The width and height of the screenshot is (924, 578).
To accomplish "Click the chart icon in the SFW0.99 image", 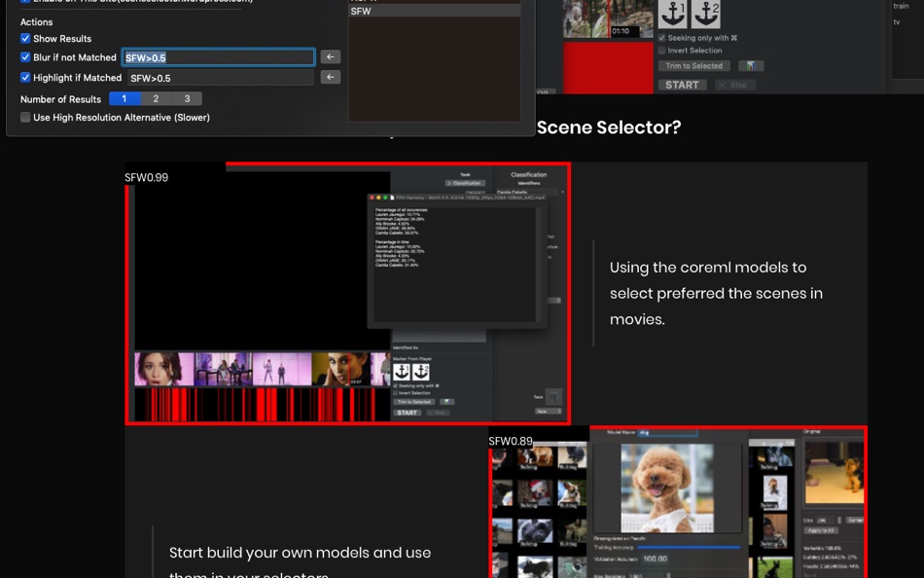I will tap(447, 402).
